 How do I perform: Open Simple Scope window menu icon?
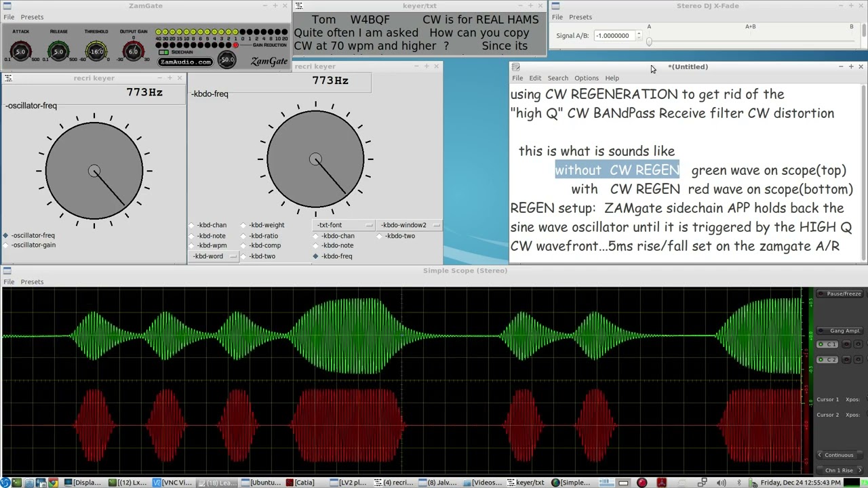coord(7,270)
